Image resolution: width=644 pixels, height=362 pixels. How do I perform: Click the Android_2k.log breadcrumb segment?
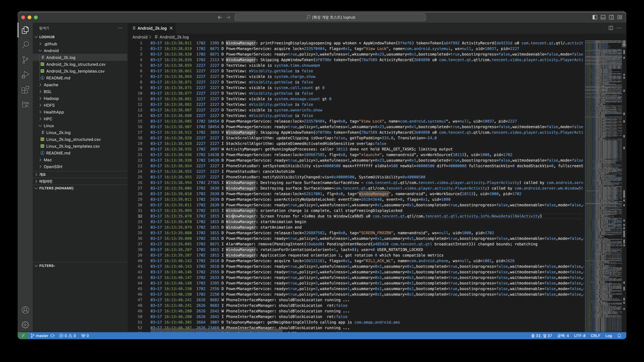click(x=171, y=37)
